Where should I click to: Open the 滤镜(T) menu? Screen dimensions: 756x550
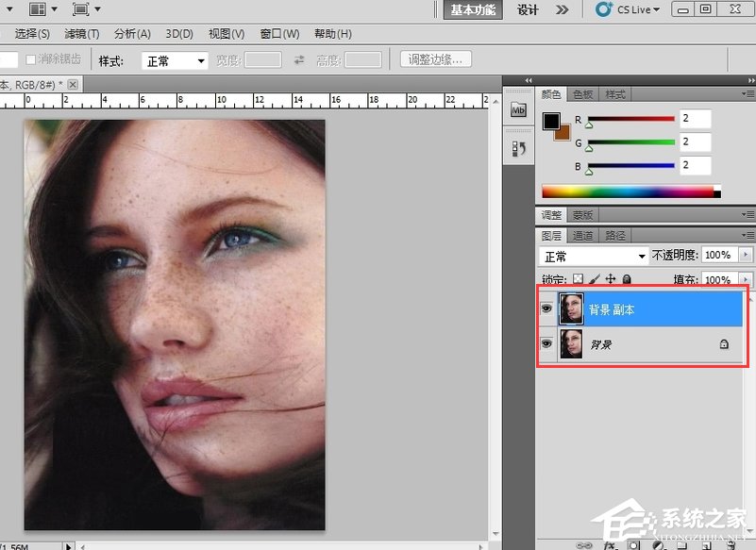click(x=81, y=34)
